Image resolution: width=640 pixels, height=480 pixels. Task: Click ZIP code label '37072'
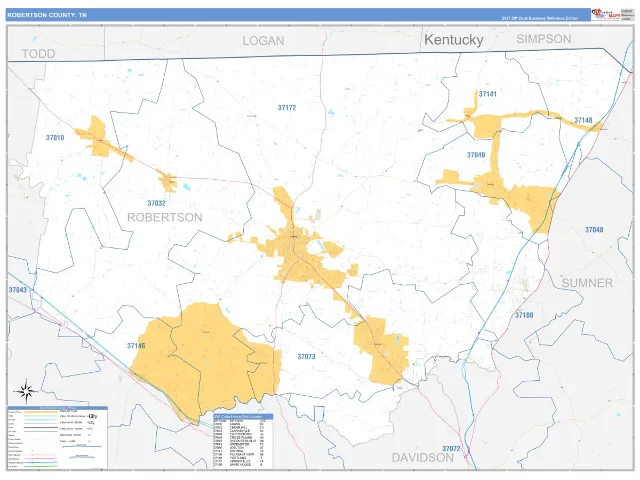451,449
